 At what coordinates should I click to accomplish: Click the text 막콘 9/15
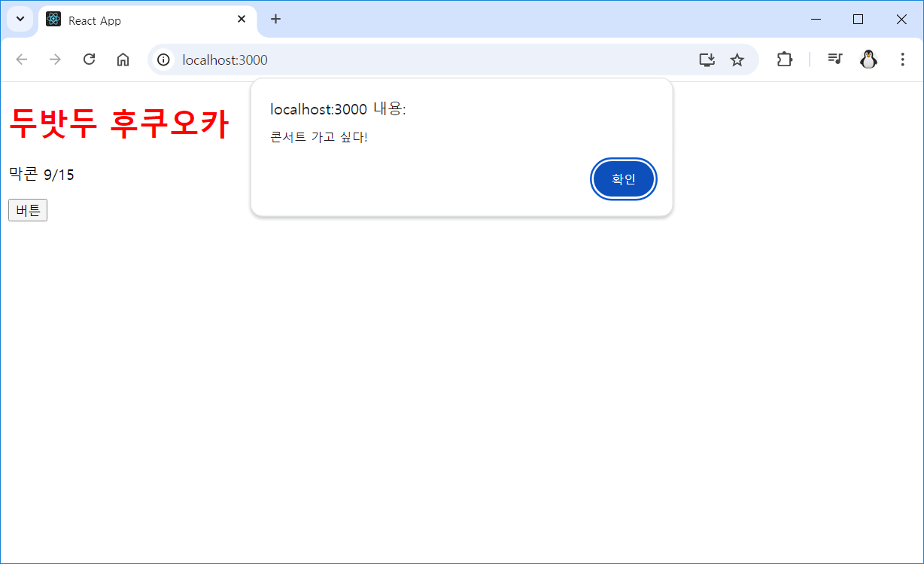[x=41, y=175]
